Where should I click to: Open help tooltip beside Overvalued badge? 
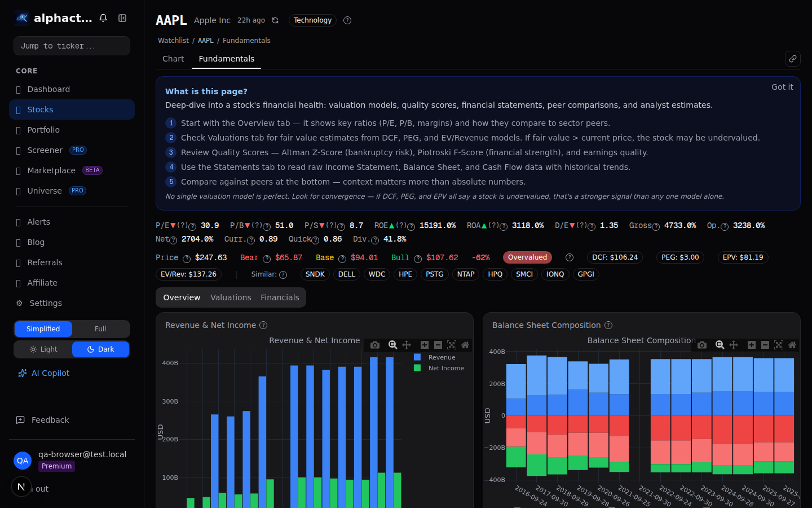point(569,257)
